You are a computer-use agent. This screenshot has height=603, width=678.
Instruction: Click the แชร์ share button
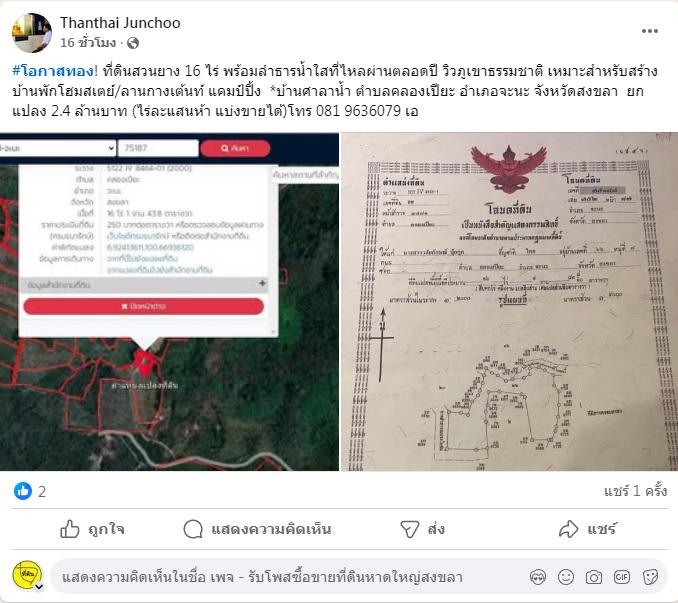click(x=588, y=529)
